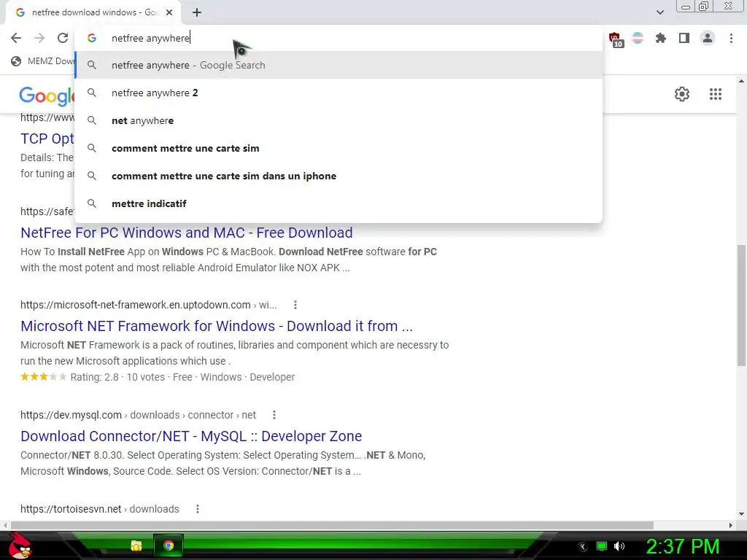Choose suggestion comment mettre une carte sim
Viewport: 747px width, 560px height.
(x=338, y=148)
